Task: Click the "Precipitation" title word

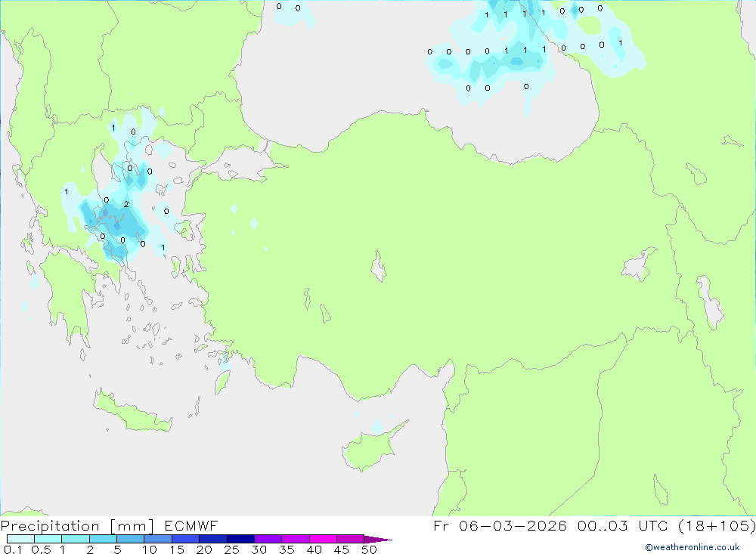Action: click(x=50, y=526)
